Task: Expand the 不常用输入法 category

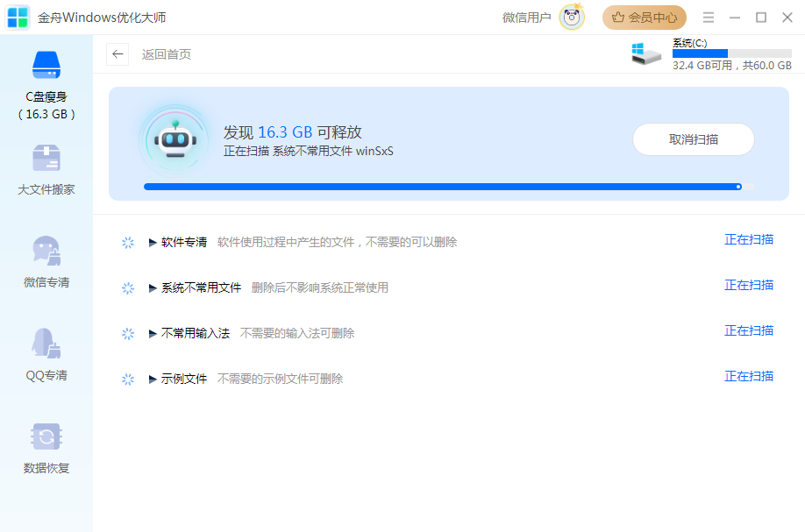Action: coord(152,330)
